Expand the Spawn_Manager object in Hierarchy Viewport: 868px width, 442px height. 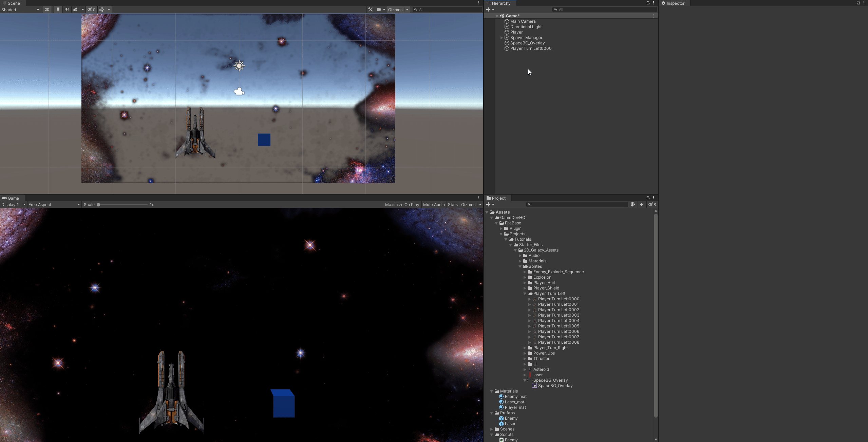(502, 38)
